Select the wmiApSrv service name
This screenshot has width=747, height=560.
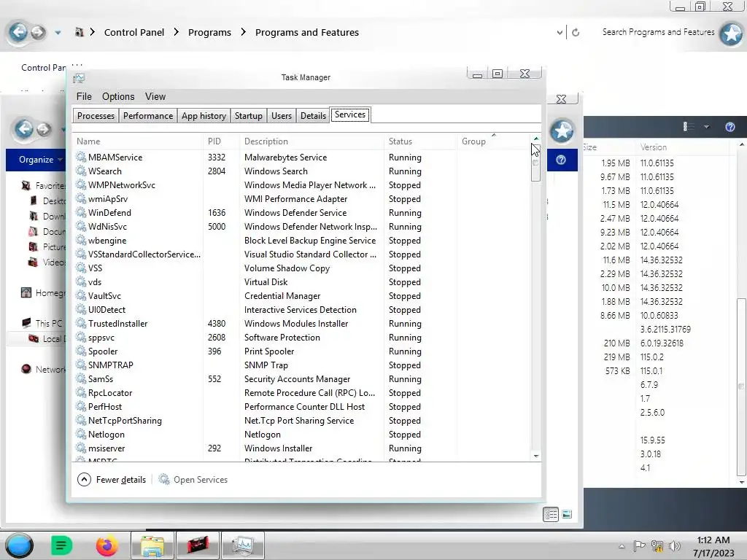108,199
